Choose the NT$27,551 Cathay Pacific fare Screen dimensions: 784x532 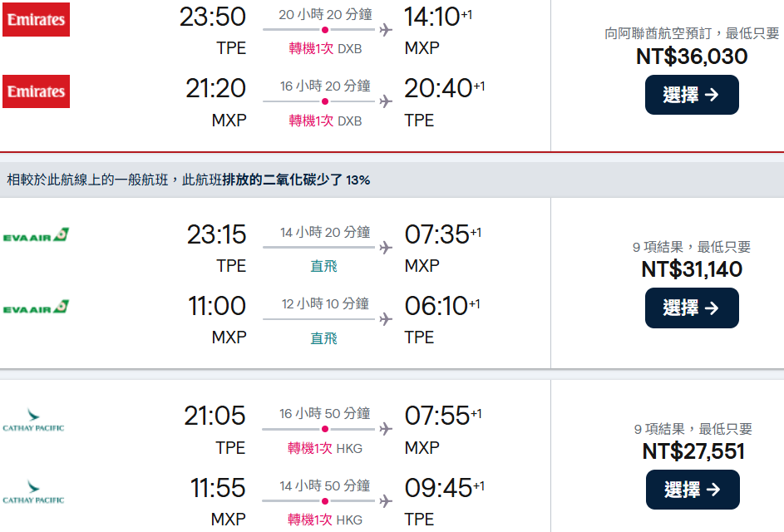click(693, 490)
